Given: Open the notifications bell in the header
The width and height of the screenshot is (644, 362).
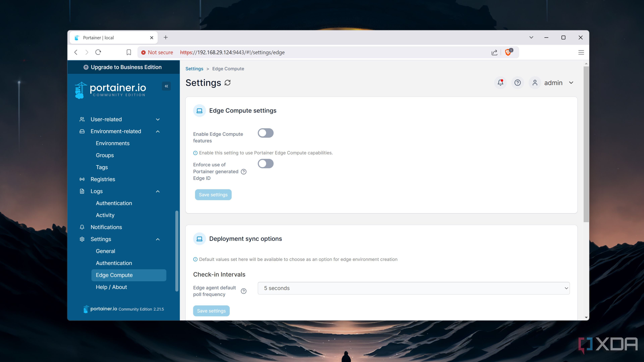Looking at the screenshot, I should pos(500,83).
